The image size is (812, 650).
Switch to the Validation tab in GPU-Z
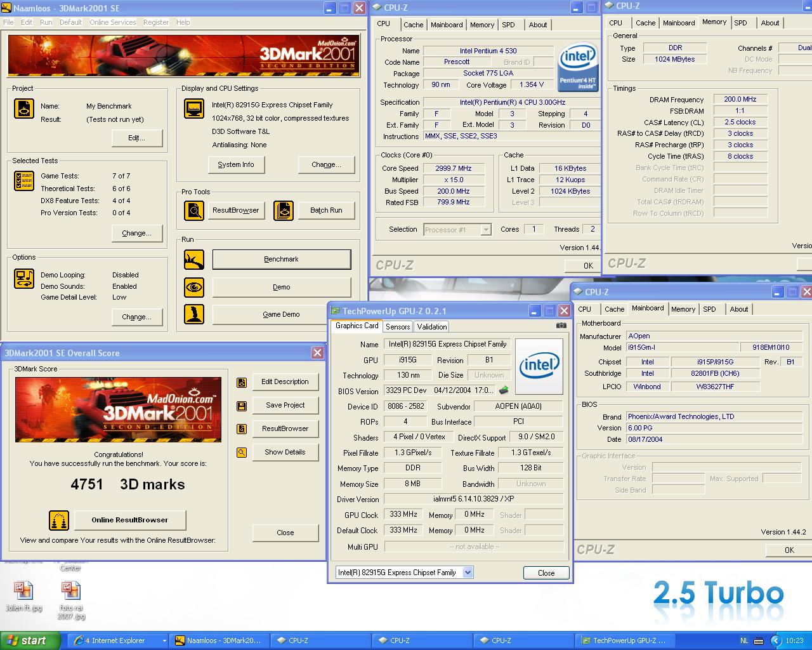point(432,327)
